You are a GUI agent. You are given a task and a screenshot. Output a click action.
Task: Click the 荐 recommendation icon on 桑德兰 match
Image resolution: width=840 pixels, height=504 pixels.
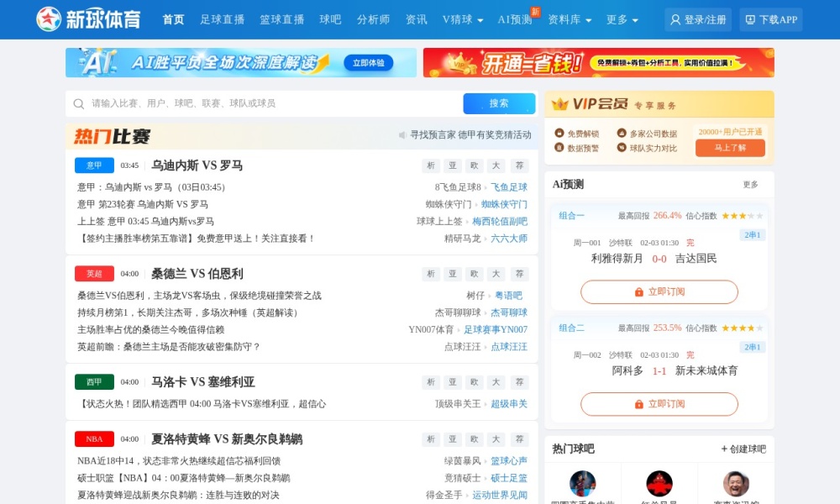519,273
